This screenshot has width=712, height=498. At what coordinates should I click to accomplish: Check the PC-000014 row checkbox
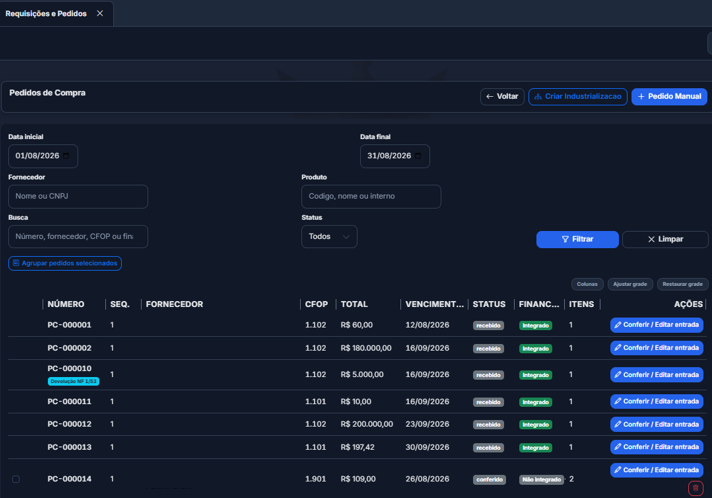click(16, 479)
